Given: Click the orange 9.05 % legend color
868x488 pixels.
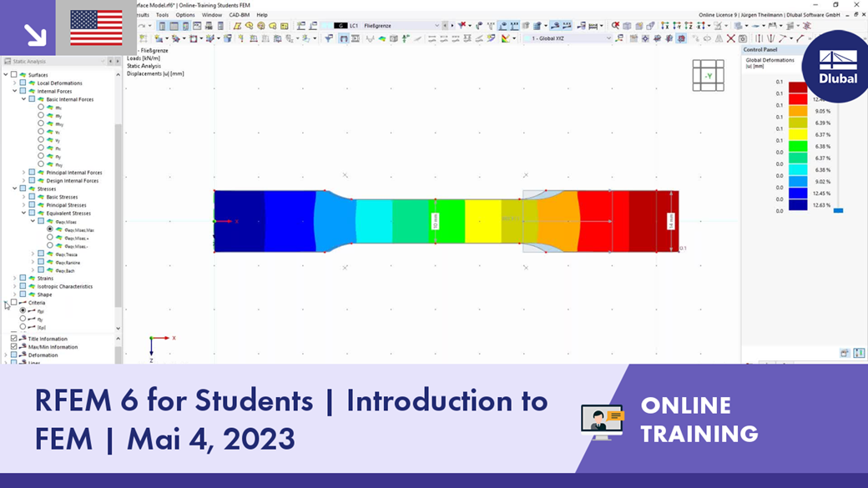Looking at the screenshot, I should point(798,111).
